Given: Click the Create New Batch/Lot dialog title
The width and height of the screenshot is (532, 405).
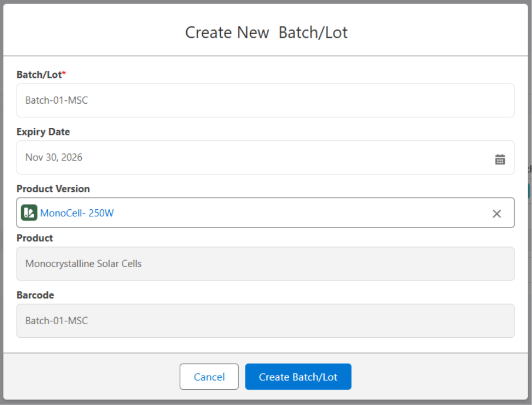Looking at the screenshot, I should point(266,32).
